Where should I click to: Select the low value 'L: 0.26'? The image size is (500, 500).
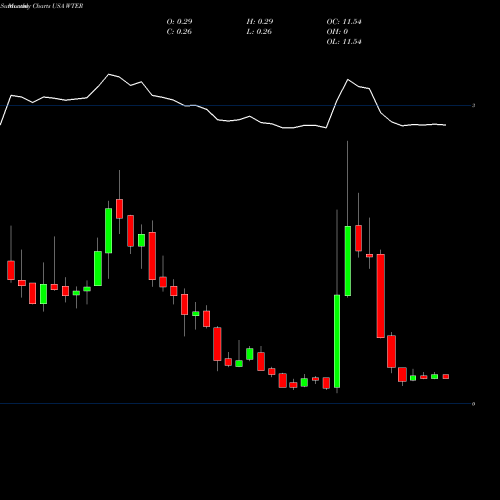259,31
